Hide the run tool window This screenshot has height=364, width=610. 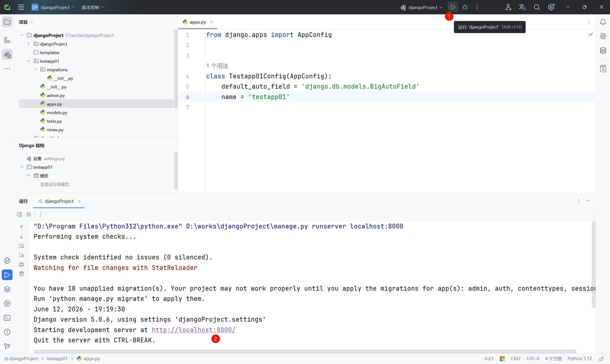click(x=588, y=201)
